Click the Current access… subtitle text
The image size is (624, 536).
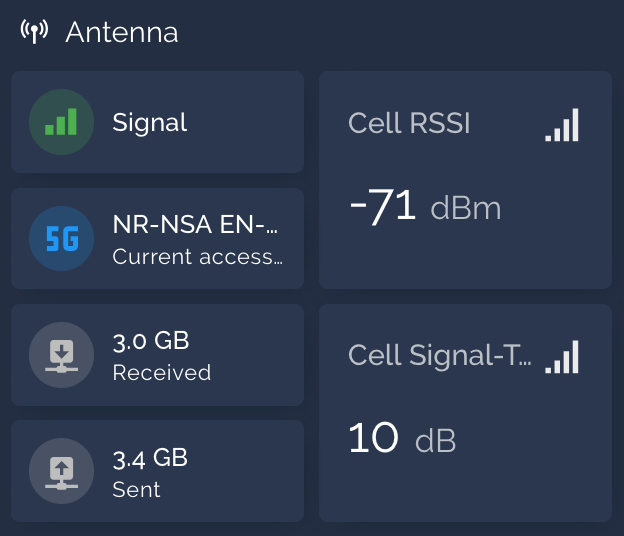(x=198, y=257)
